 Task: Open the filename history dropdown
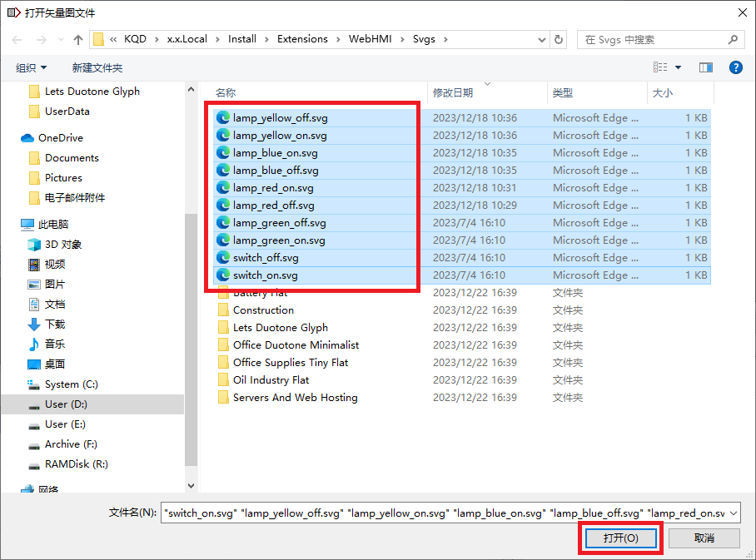pyautogui.click(x=734, y=513)
